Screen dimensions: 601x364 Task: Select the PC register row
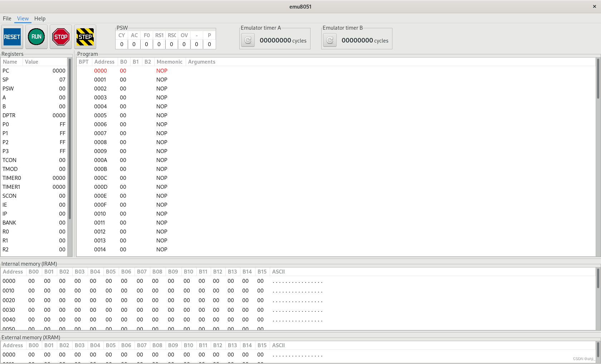[x=34, y=71]
